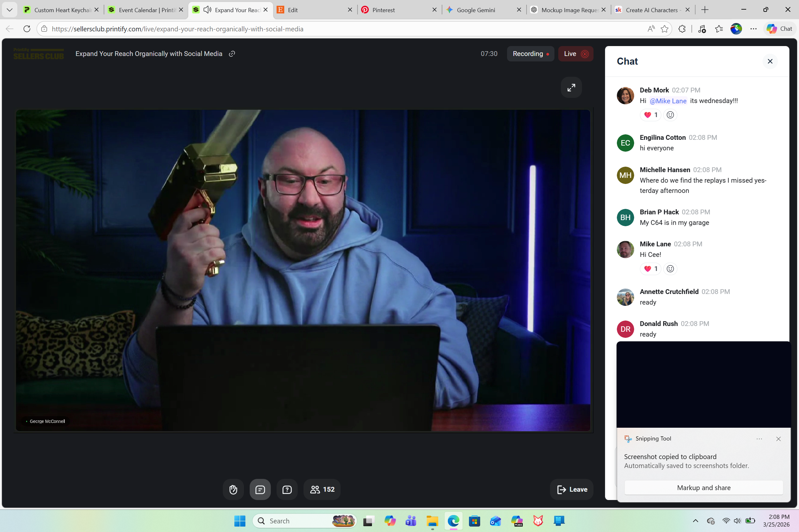This screenshot has height=532, width=799.
Task: Toggle heart reaction on Deb Mork's message
Action: tap(650, 115)
